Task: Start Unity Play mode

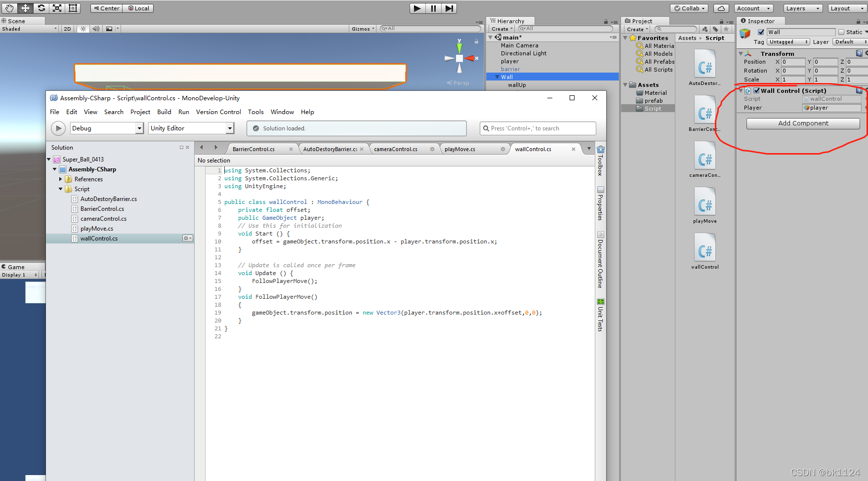Action: [417, 8]
